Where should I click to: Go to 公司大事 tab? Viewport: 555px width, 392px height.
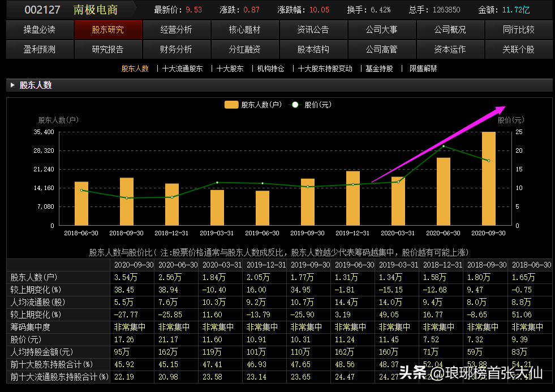(381, 30)
